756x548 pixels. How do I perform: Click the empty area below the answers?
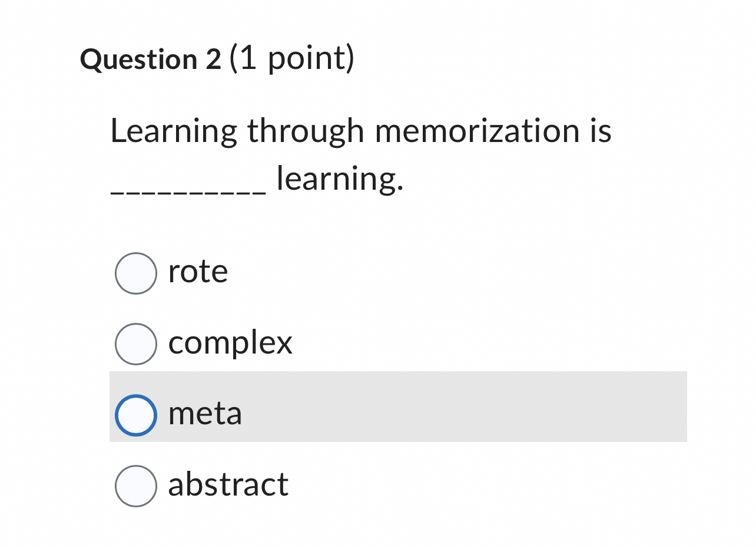[377, 530]
